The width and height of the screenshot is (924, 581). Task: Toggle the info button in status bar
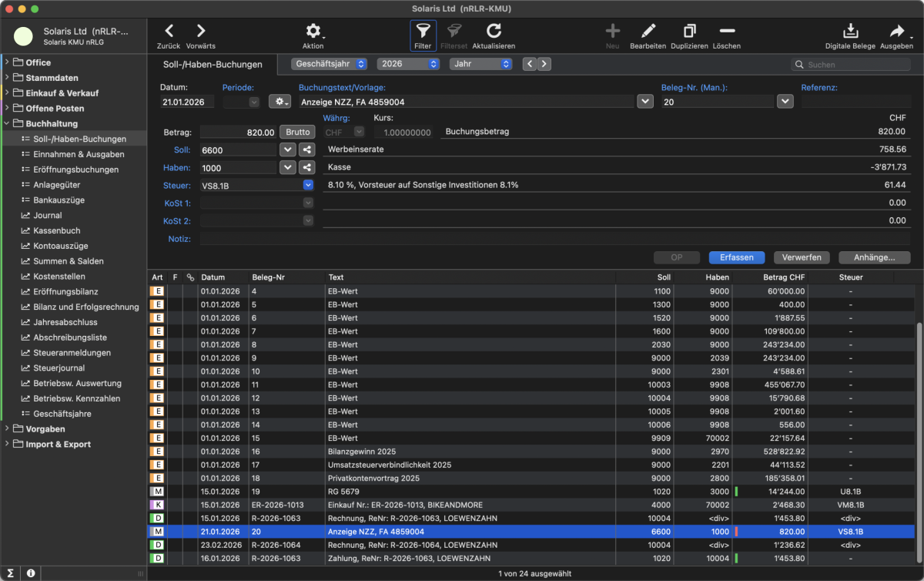tap(30, 573)
